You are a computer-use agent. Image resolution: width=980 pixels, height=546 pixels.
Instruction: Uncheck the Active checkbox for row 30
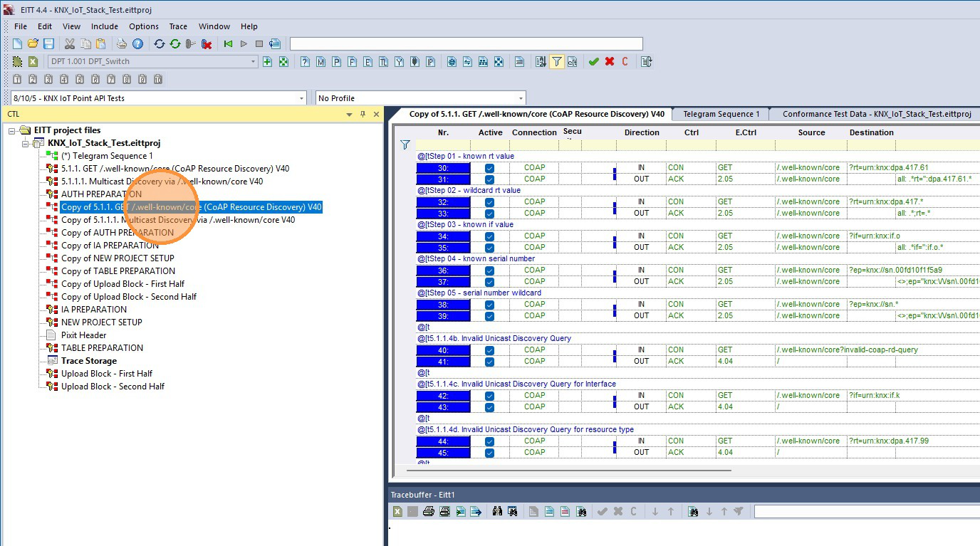(x=489, y=168)
